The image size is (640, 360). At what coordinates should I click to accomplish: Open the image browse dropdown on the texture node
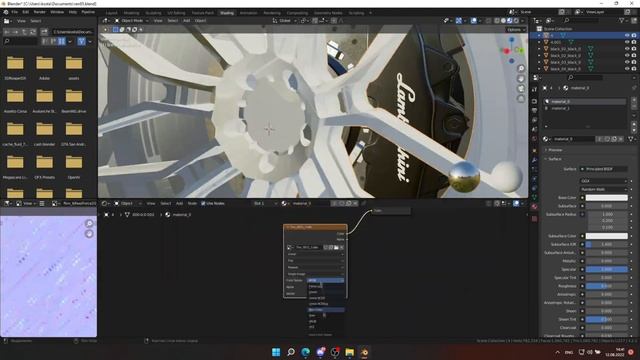coord(290,247)
